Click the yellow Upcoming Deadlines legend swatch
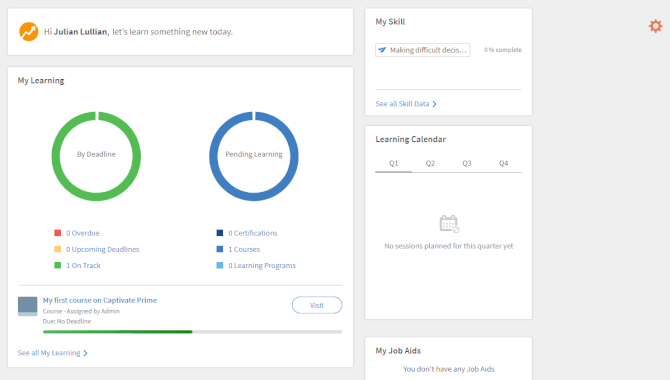 58,249
